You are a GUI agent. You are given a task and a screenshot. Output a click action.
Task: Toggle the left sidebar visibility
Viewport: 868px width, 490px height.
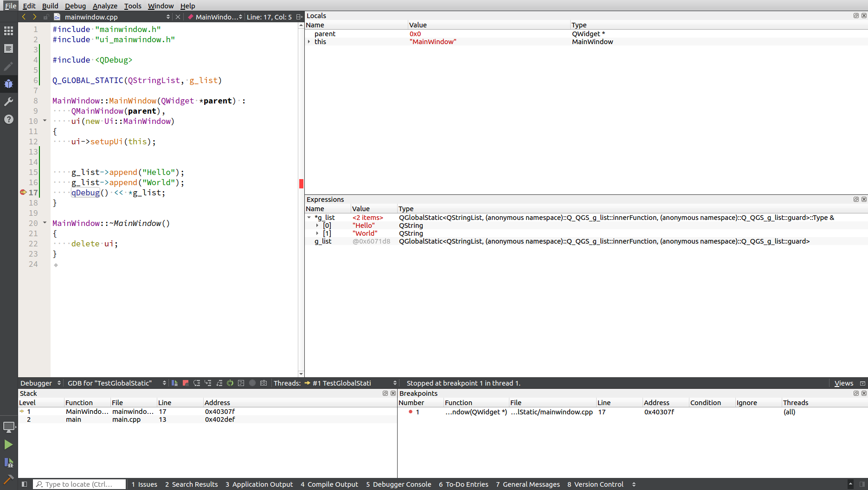pos(25,484)
